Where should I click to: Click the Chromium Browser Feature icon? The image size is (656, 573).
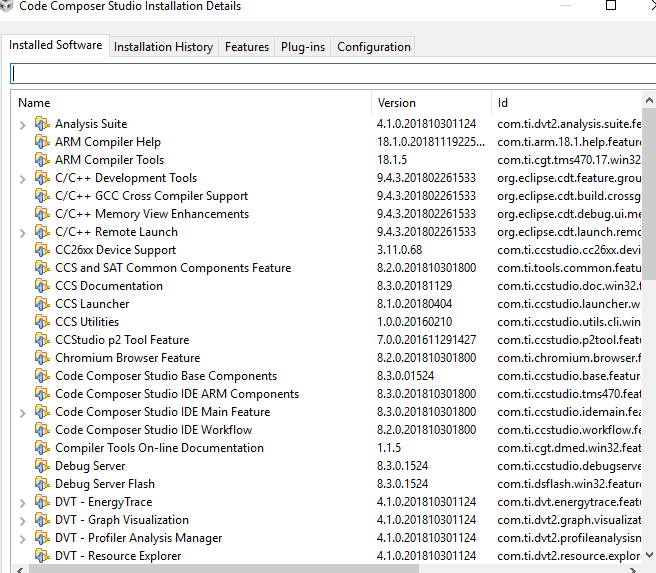point(42,358)
